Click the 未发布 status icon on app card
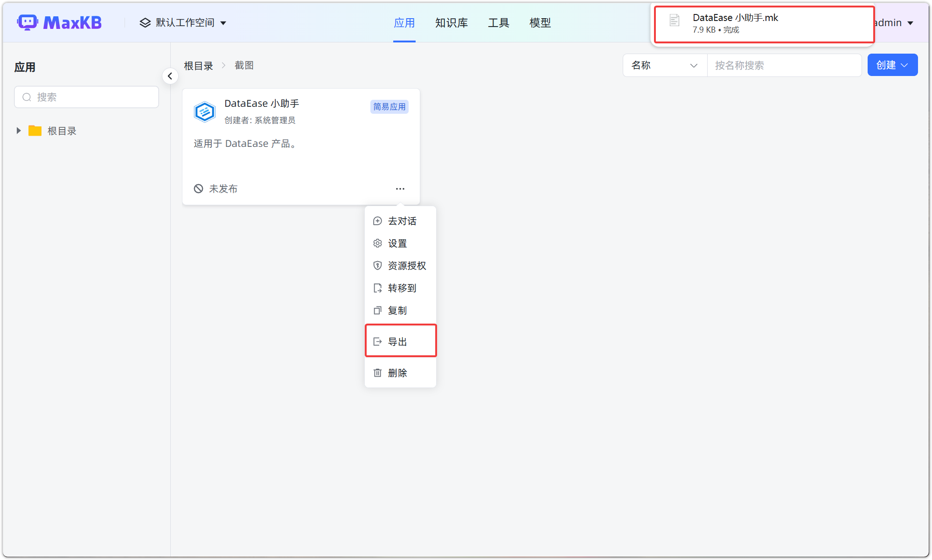This screenshot has width=932, height=560. click(199, 188)
